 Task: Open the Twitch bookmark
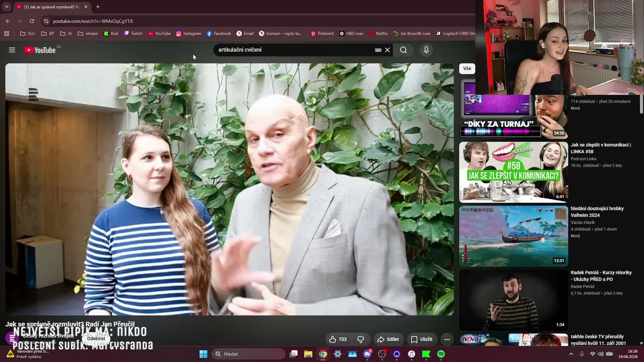coord(133,34)
